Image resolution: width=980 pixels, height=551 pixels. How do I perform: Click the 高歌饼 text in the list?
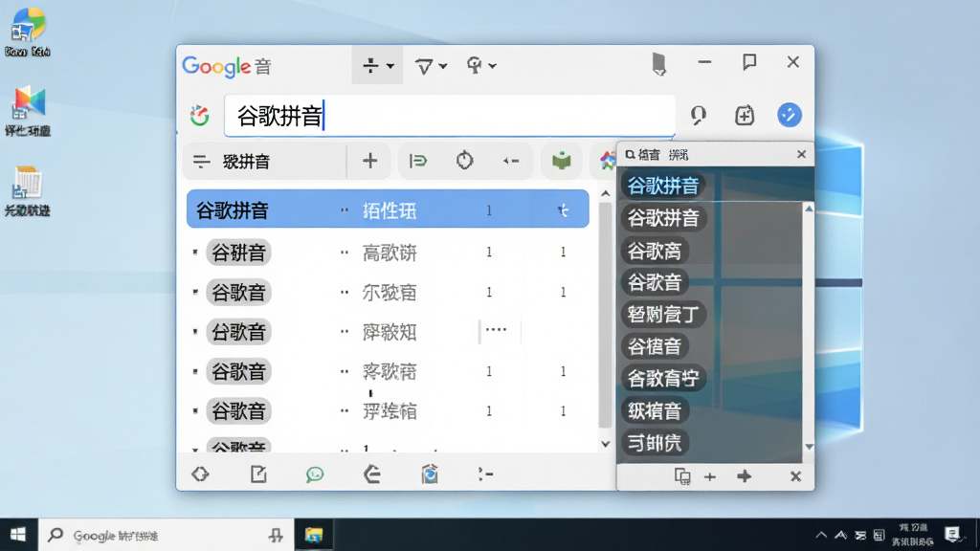[390, 253]
